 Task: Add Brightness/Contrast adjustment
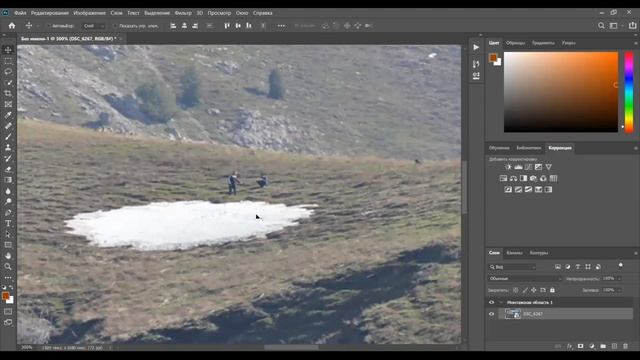coord(508,167)
